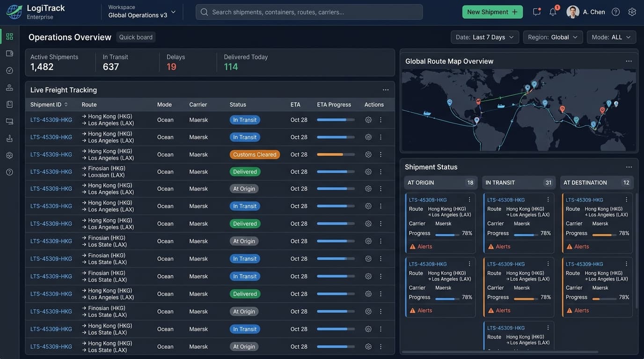
Task: Open the Shipment Status panel options menu
Action: (629, 167)
